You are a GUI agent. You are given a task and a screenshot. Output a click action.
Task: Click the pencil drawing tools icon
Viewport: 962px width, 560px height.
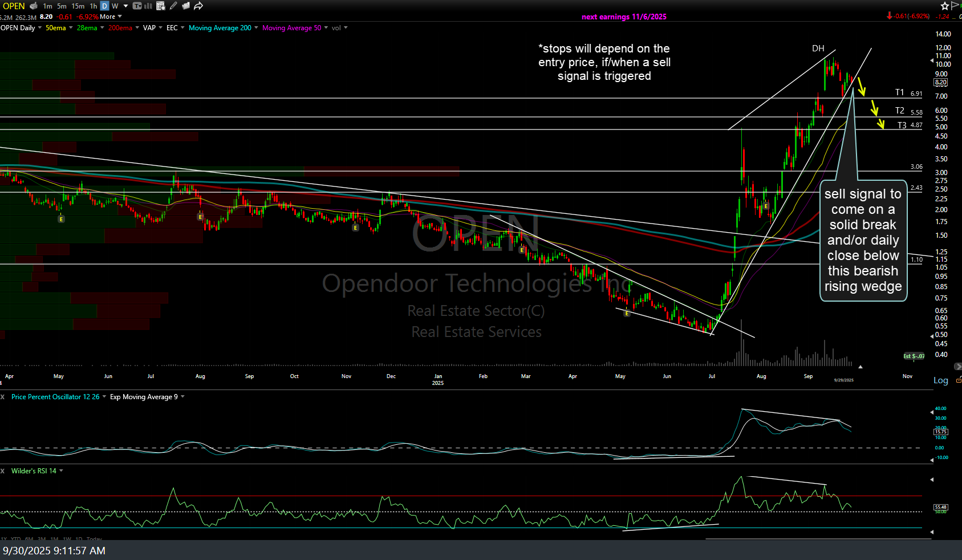173,6
